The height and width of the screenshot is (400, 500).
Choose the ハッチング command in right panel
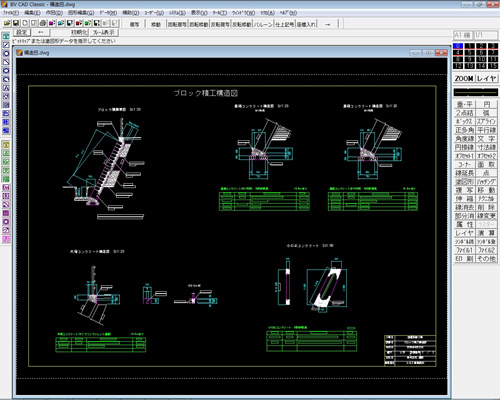pos(486,182)
